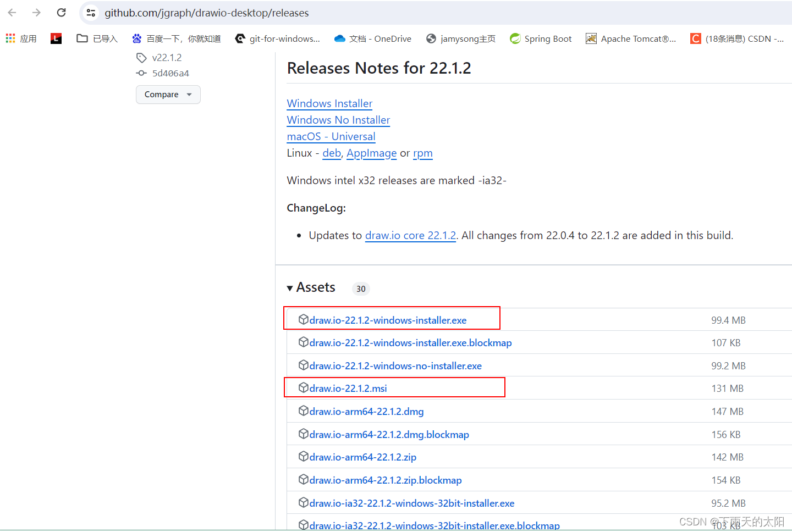The width and height of the screenshot is (792, 532).
Task: Download draw.io-22.1.2-windows-no-installer.exe
Action: (395, 366)
